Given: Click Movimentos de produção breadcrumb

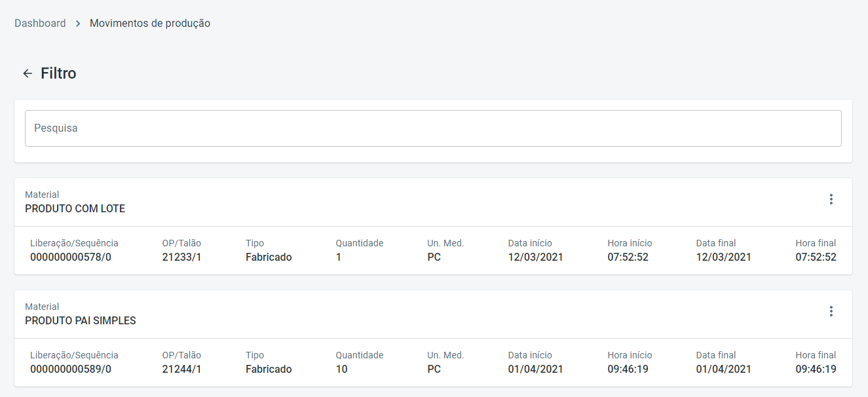Looking at the screenshot, I should 150,24.
